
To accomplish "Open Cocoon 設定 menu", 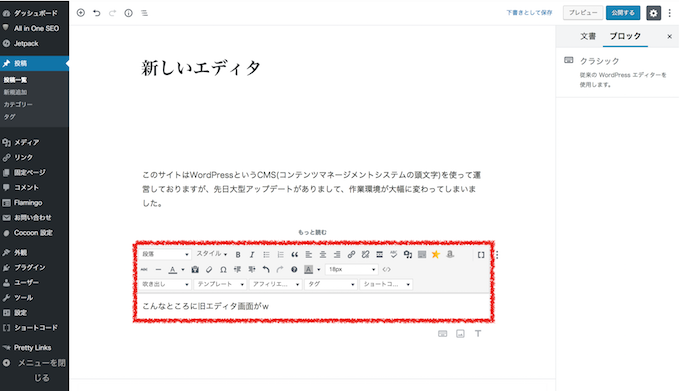I will click(34, 233).
